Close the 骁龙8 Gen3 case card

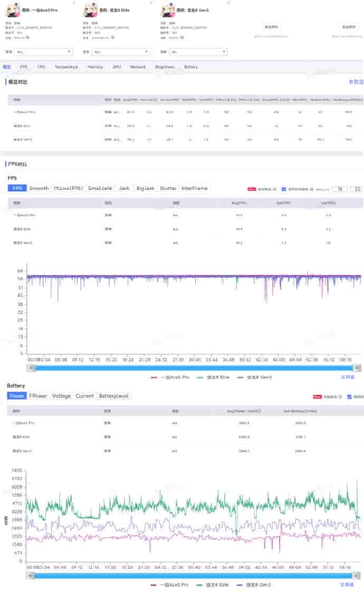click(x=228, y=3)
